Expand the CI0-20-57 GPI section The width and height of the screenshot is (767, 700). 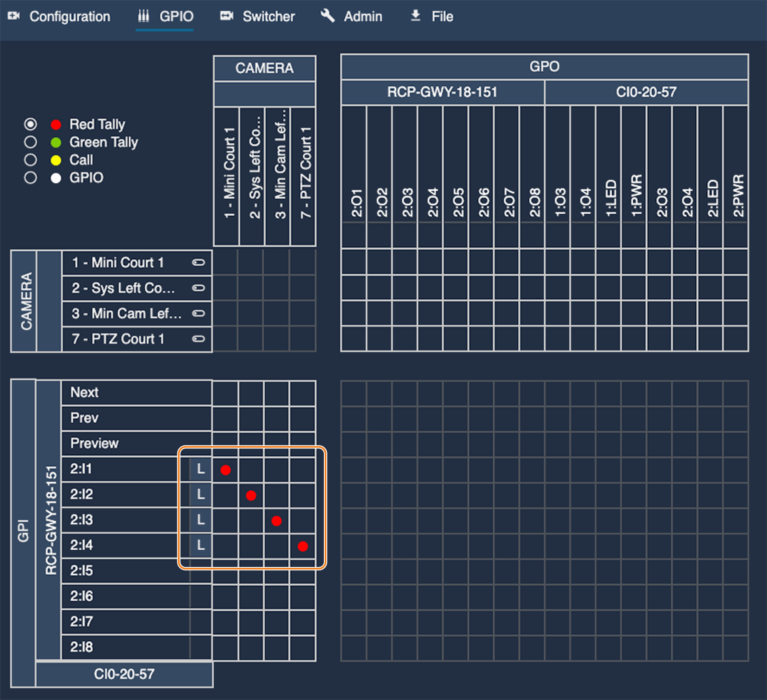(x=124, y=674)
